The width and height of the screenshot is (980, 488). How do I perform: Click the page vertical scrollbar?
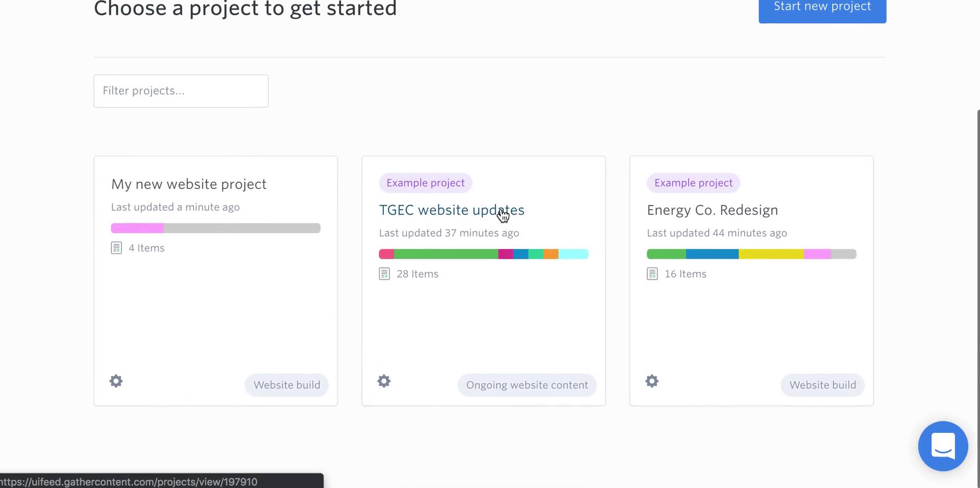(978, 299)
